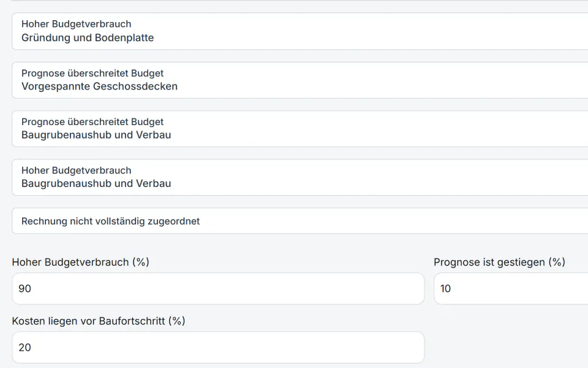Click the Kosten liegen vor Baufortschritt (%) label
The width and height of the screenshot is (588, 368).
pyautogui.click(x=99, y=321)
